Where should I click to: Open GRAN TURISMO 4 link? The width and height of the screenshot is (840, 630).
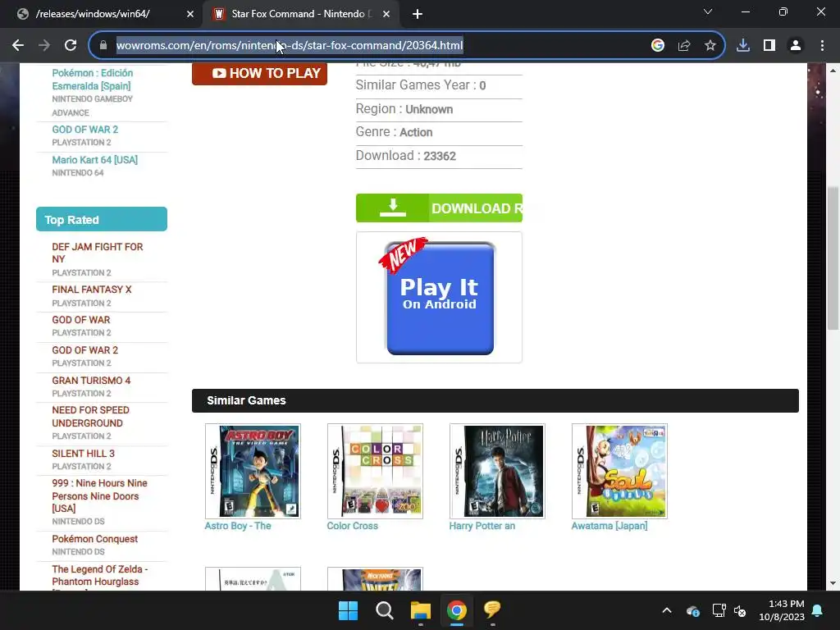point(91,381)
